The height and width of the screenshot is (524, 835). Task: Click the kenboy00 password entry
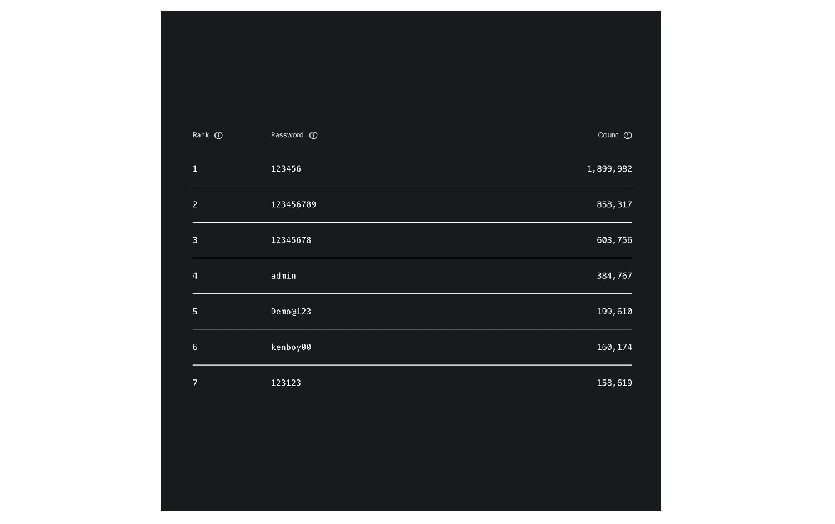(291, 347)
